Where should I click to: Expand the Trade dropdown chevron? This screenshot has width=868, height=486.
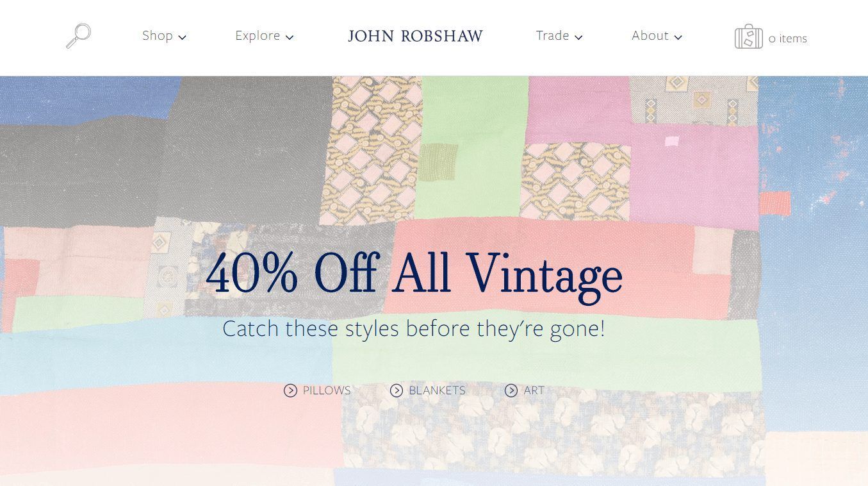tap(578, 38)
